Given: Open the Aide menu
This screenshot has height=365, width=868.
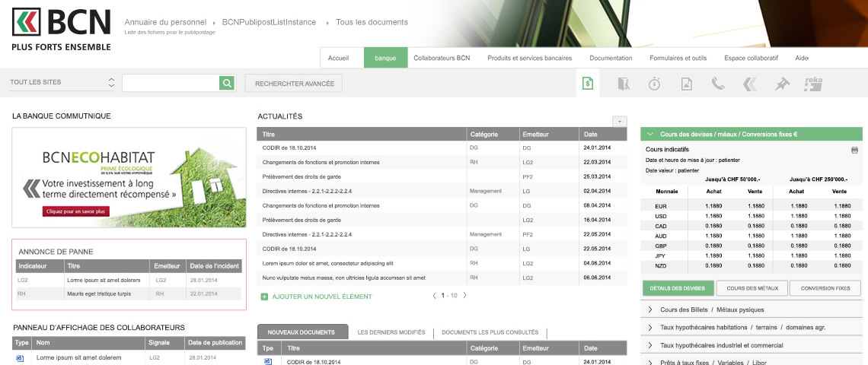Looking at the screenshot, I should [802, 58].
